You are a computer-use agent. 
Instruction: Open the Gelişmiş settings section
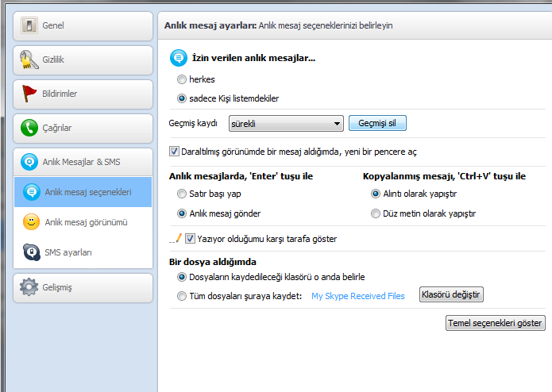(x=83, y=288)
